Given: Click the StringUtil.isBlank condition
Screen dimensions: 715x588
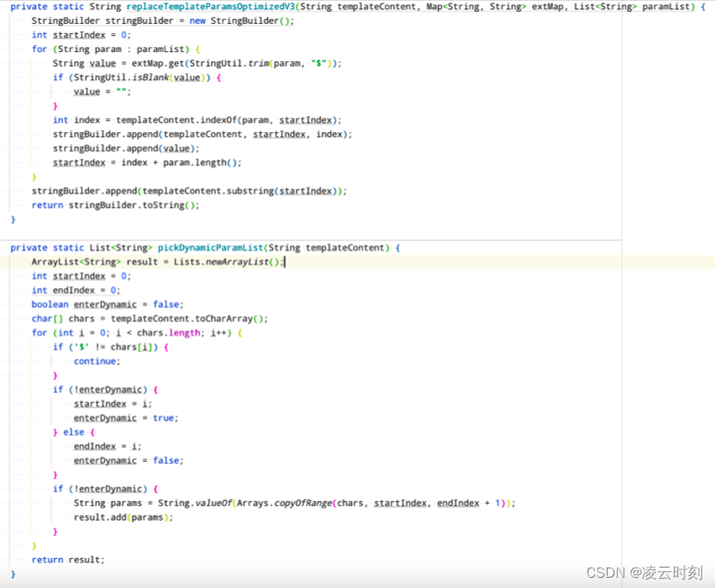Looking at the screenshot, I should [x=140, y=78].
